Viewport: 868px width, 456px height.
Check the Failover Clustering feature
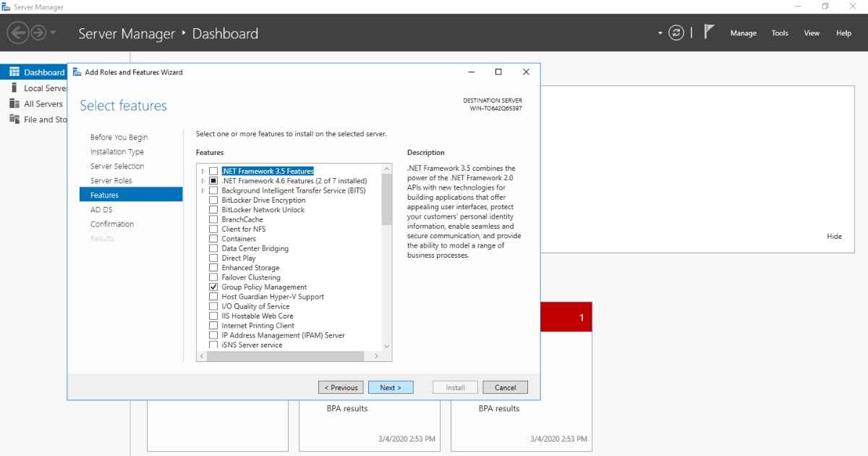point(213,277)
